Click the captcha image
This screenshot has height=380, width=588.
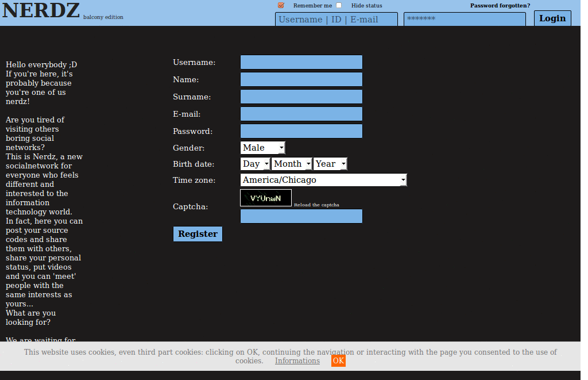coord(265,197)
